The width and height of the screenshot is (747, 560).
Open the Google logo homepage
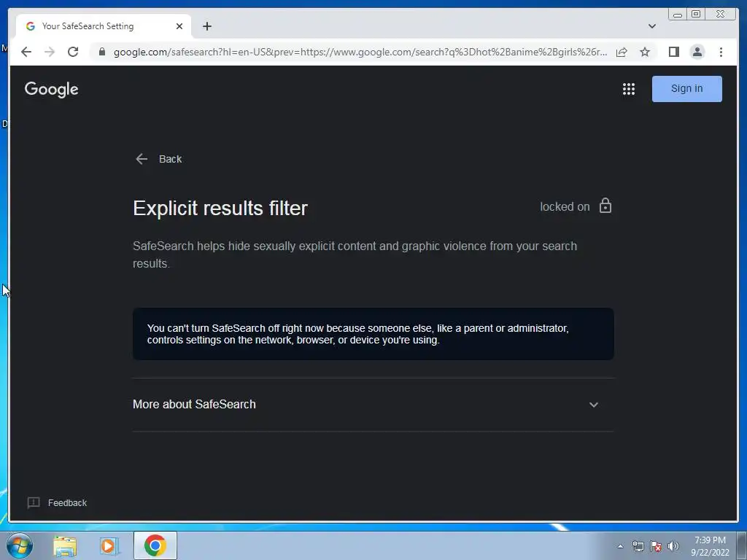pyautogui.click(x=52, y=89)
